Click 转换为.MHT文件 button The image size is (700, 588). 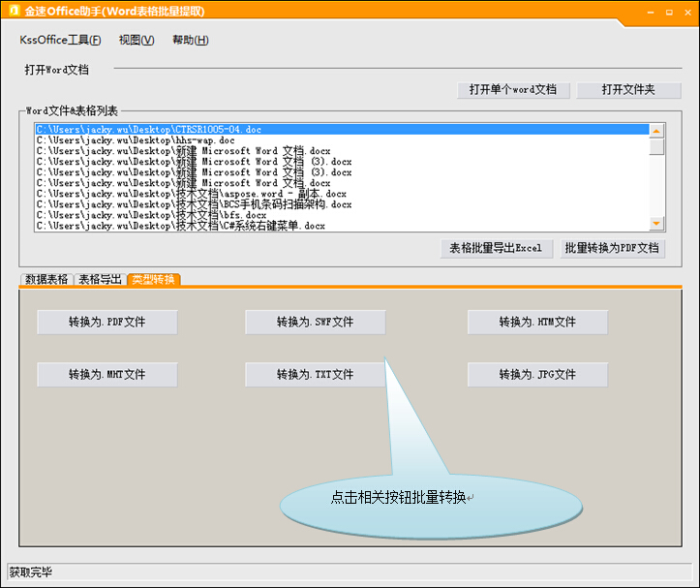tap(107, 375)
